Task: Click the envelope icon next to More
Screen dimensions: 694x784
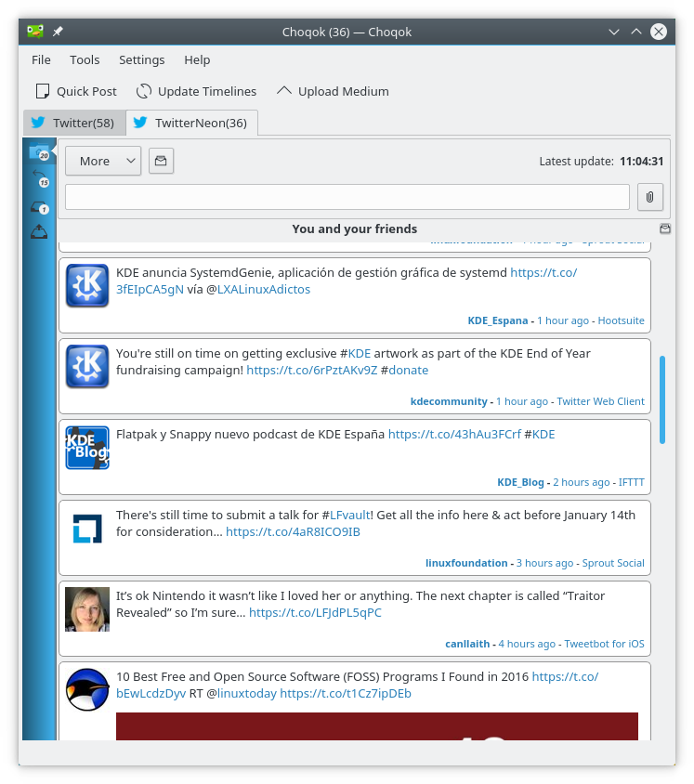Action: (x=161, y=161)
